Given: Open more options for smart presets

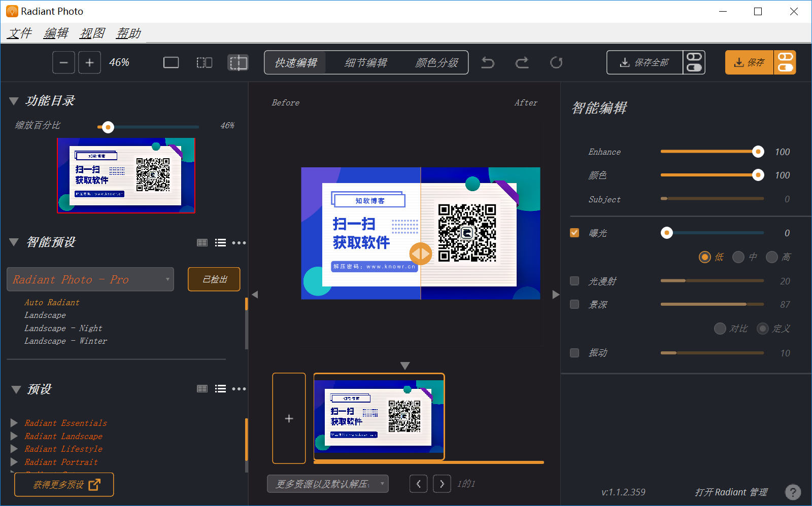Looking at the screenshot, I should click(x=239, y=243).
